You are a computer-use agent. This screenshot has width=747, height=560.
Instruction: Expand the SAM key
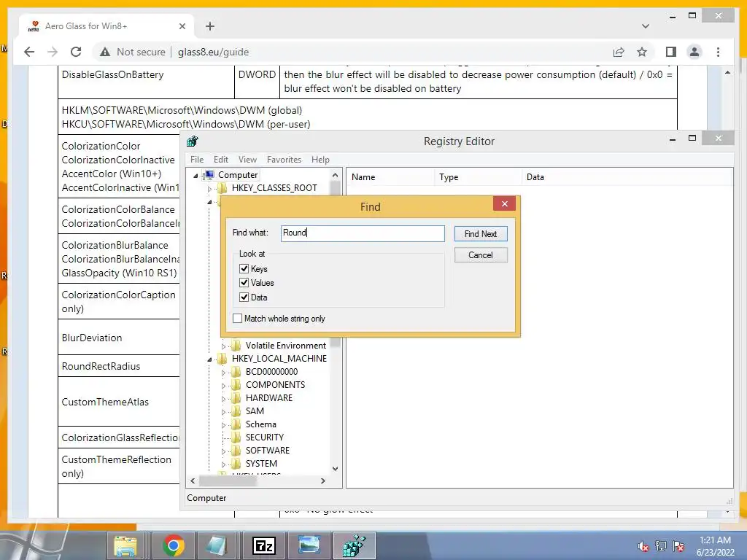223,412
